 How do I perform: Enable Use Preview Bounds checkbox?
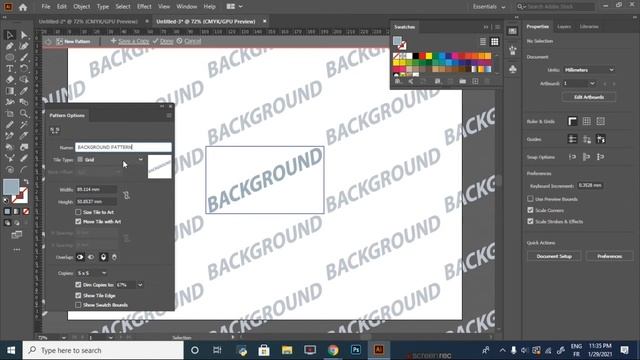[530, 199]
